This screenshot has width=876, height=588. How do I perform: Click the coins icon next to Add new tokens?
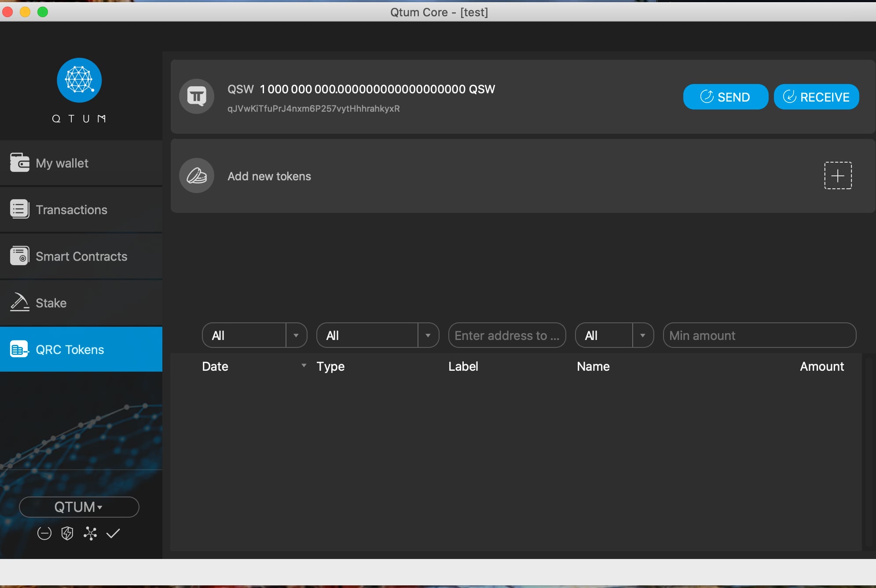click(x=197, y=176)
